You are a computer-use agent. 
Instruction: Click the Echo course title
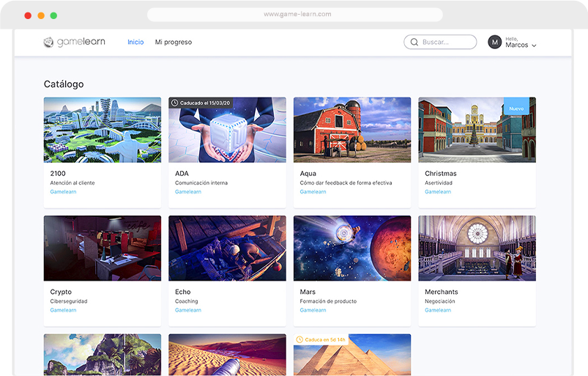(182, 292)
